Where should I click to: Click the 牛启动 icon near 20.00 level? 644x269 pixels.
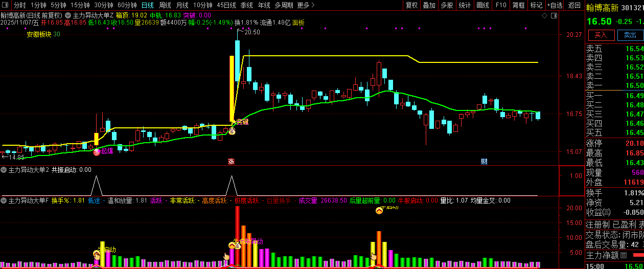(x=379, y=210)
